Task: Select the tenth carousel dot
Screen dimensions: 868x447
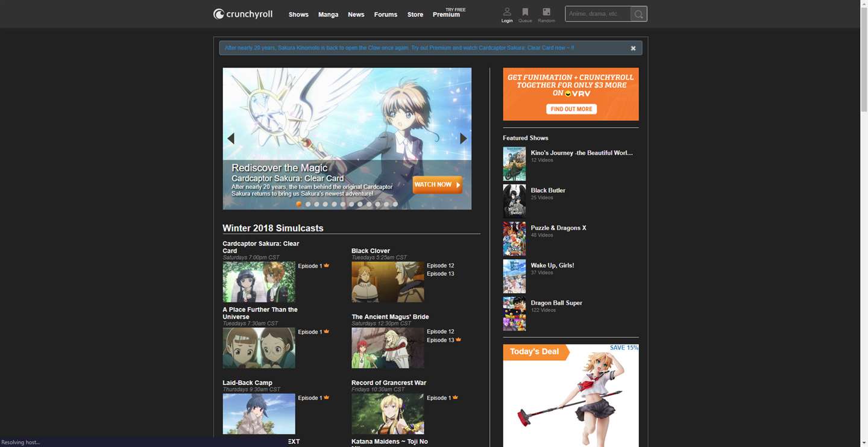Action: (378, 204)
